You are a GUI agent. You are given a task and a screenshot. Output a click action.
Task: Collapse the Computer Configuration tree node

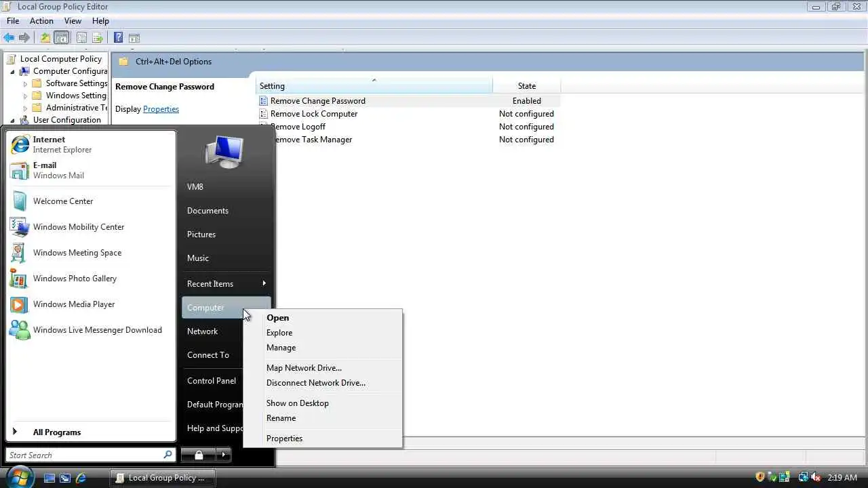12,71
